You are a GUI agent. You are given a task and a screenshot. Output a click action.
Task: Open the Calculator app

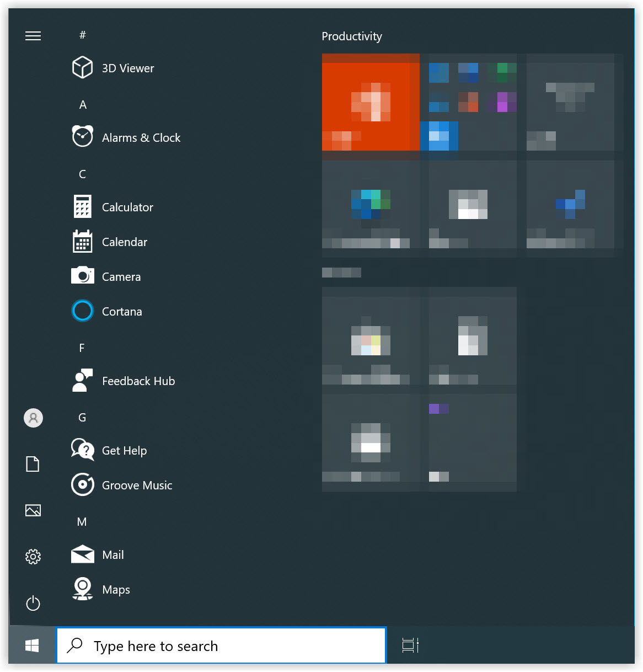[x=127, y=207]
